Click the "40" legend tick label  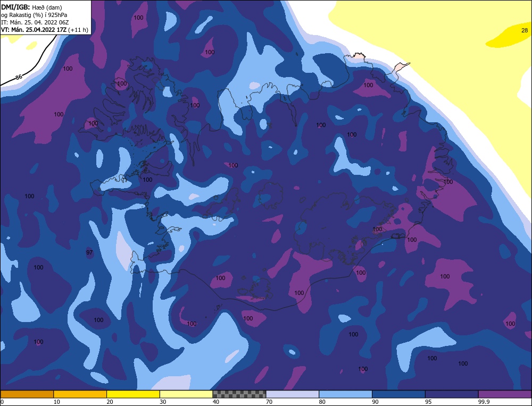tap(216, 402)
